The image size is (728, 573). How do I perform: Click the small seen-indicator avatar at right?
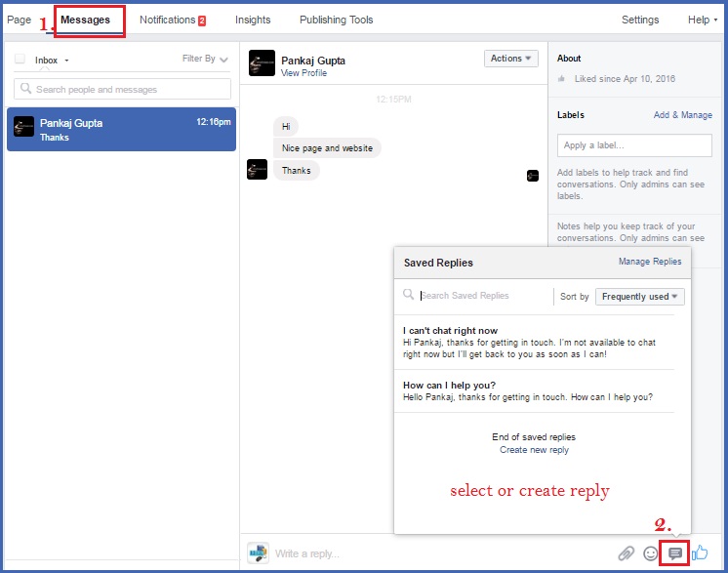coord(533,176)
